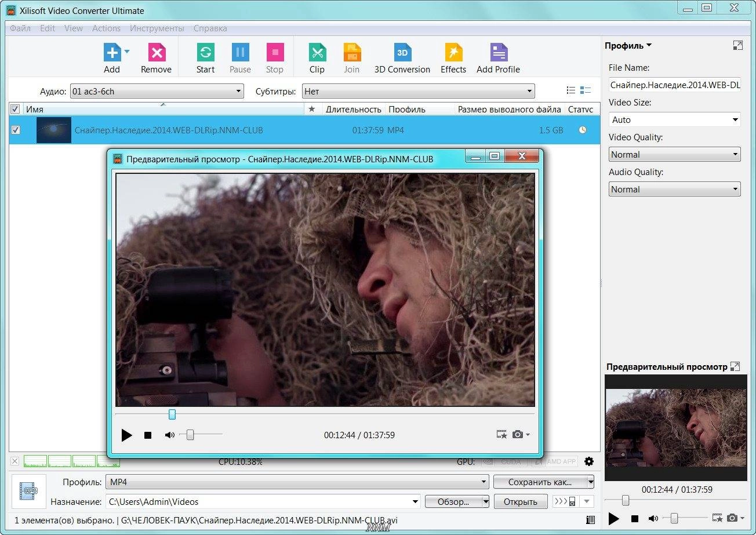Open the dropdown arrow beside Add
756x535 pixels.
click(x=127, y=52)
